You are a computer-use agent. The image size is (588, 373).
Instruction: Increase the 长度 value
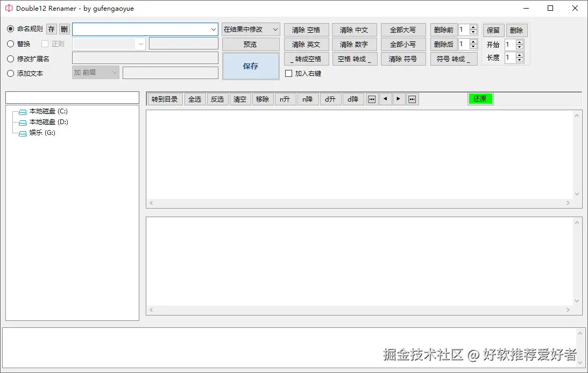point(519,55)
